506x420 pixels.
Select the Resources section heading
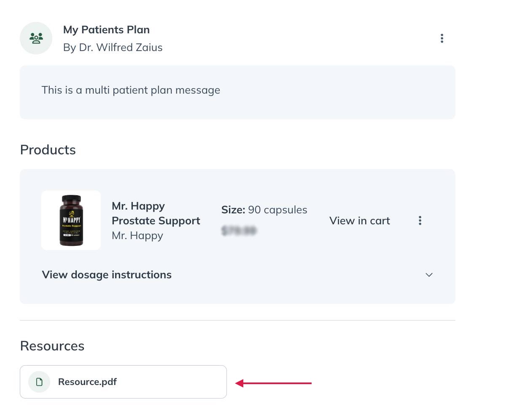[x=52, y=346]
